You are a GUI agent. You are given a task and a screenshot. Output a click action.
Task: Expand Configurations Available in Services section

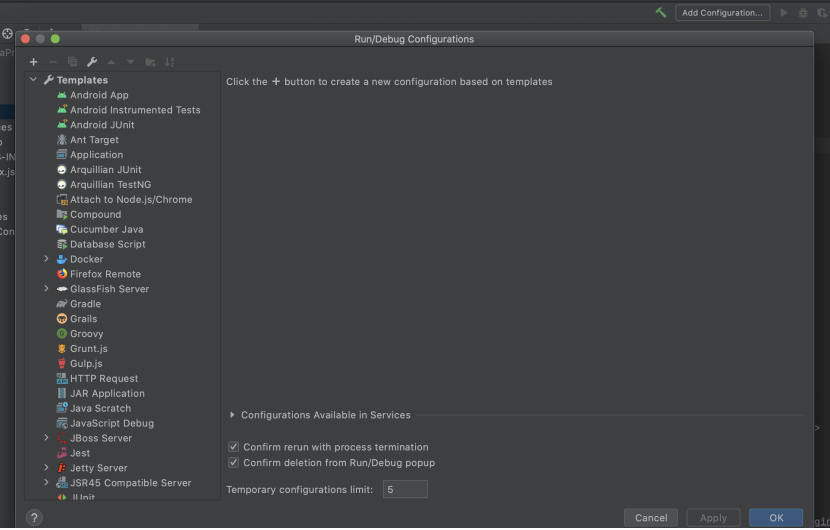(x=232, y=415)
